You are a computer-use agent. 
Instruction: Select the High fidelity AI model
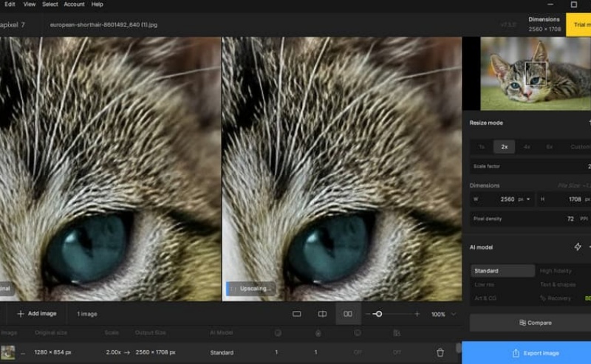(x=556, y=271)
